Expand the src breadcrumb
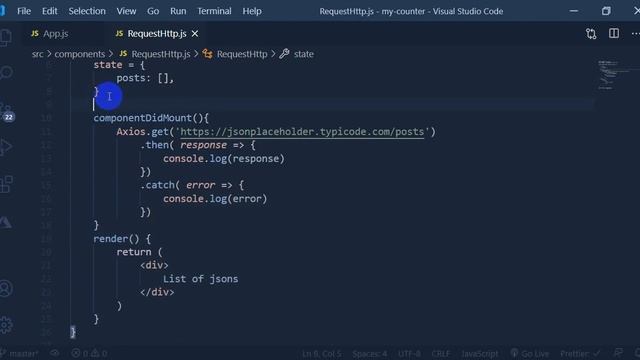 pos(38,54)
